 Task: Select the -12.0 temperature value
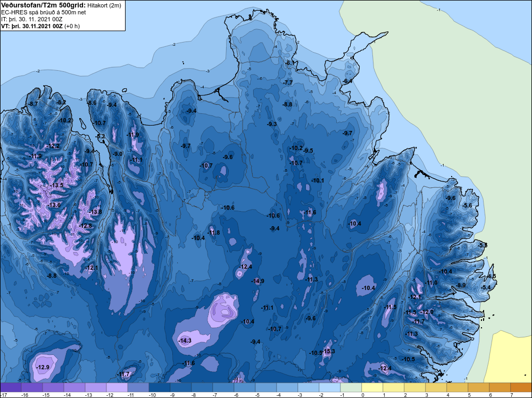(427, 312)
